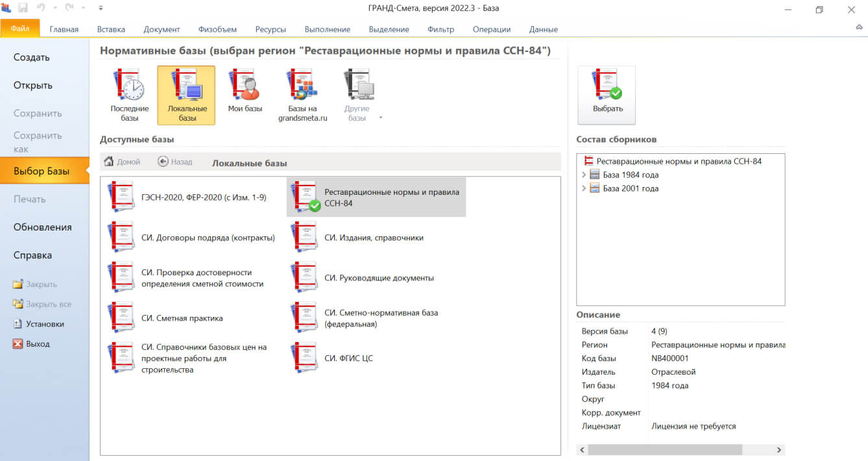Click the scrollbar left arrow in Описание
Image resolution: width=868 pixels, height=461 pixels.
582,449
